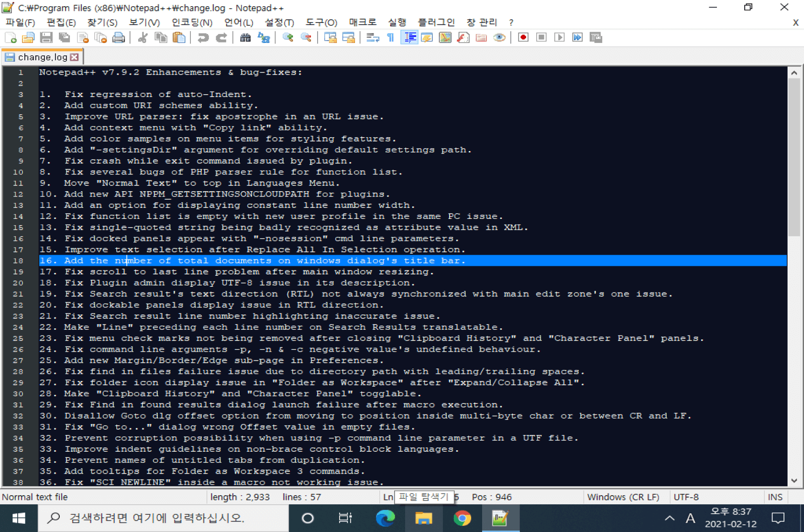Create a new file with New toolbar icon
The height and width of the screenshot is (532, 804).
pyautogui.click(x=11, y=38)
